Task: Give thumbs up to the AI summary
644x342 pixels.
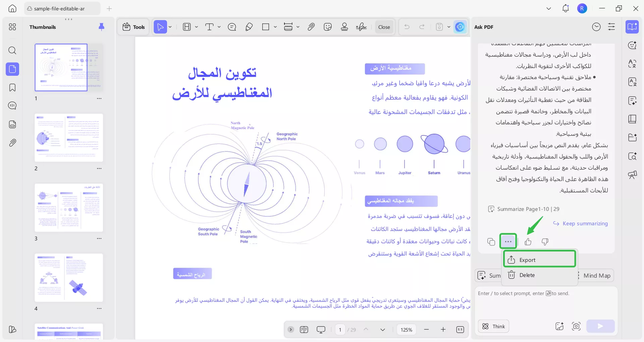Action: 528,241
